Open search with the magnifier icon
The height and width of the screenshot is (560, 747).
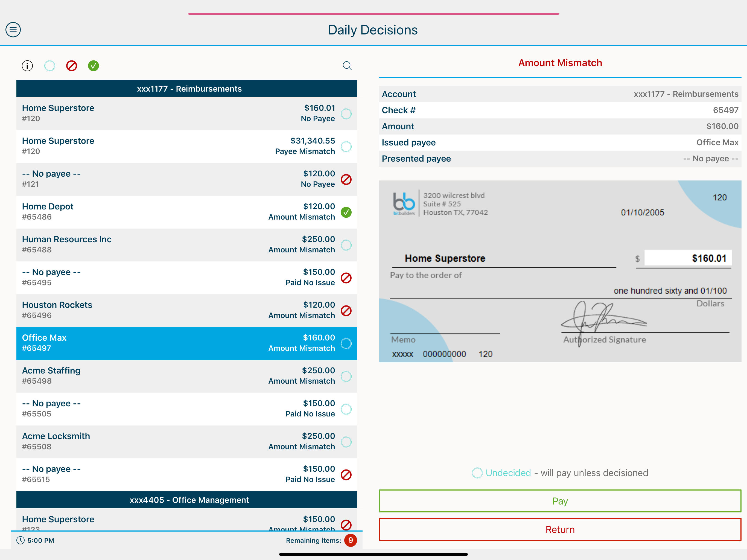tap(347, 66)
